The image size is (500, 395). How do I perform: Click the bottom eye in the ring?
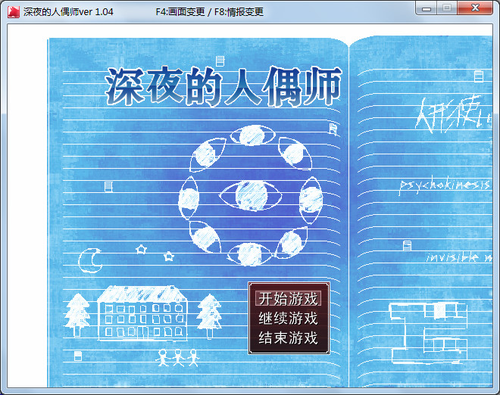(250, 254)
